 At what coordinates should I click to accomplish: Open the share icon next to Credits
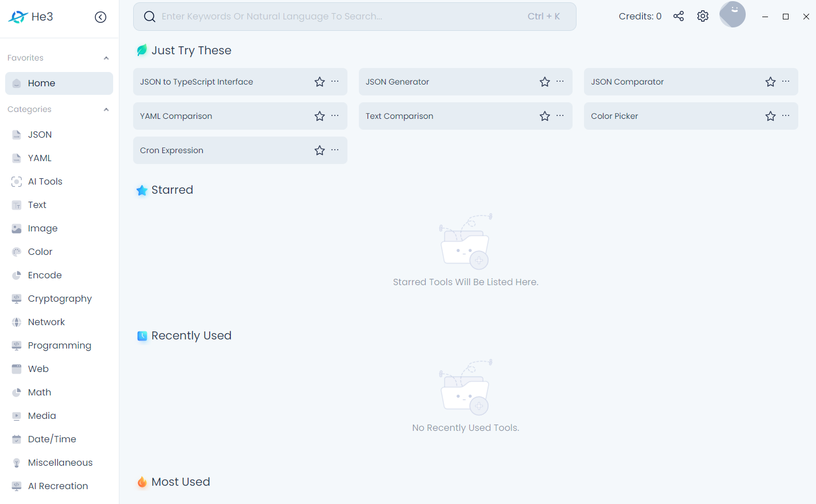click(x=678, y=16)
